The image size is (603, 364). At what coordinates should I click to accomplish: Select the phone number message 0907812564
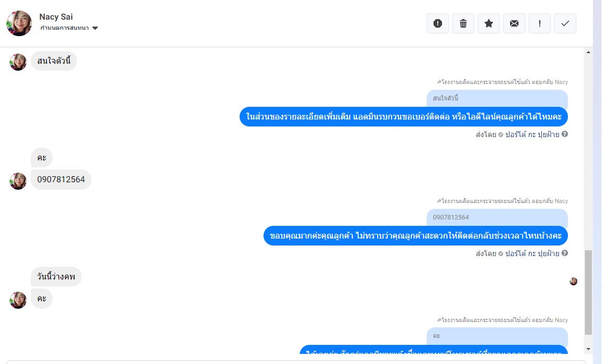coord(61,179)
